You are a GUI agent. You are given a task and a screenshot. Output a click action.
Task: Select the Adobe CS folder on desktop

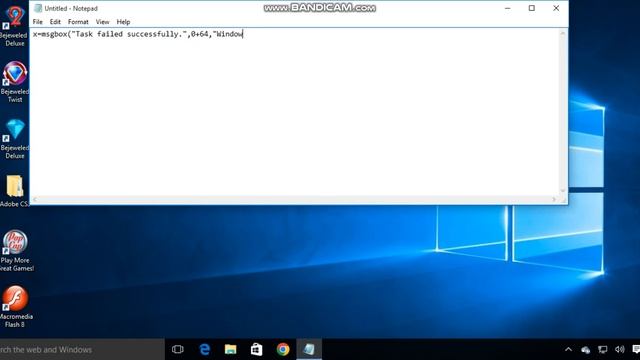(15, 191)
